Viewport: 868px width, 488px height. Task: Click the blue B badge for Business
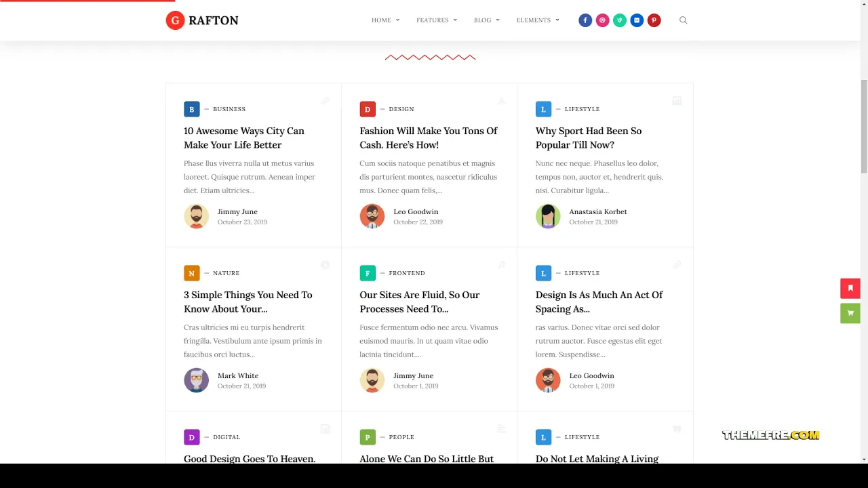click(191, 109)
